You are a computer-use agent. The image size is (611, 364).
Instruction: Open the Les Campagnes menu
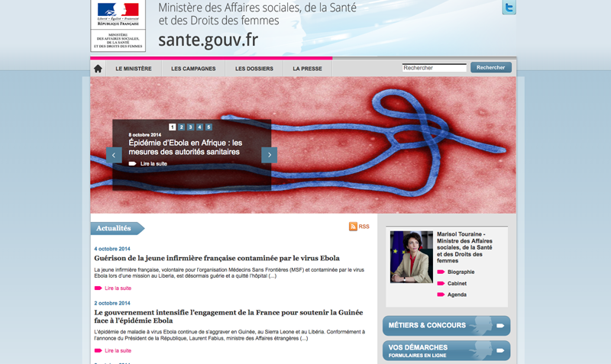[x=193, y=69]
